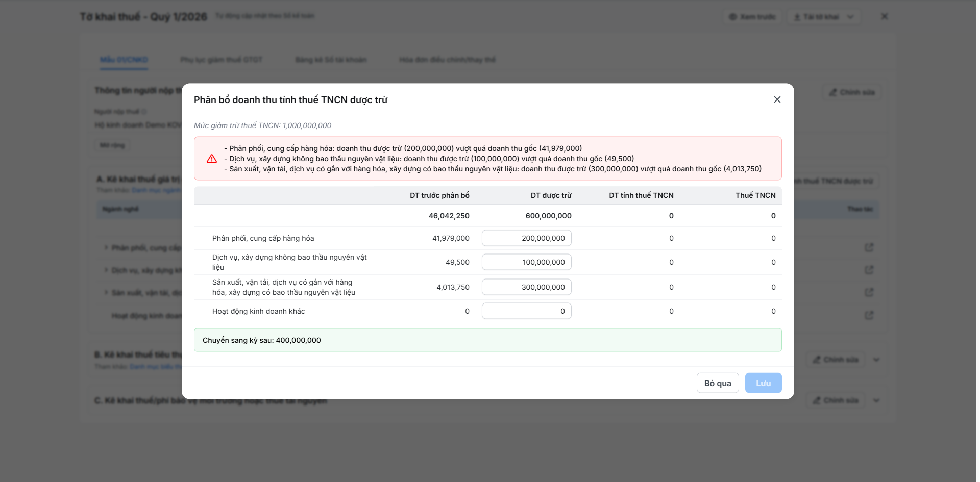The height and width of the screenshot is (482, 980).
Task: Switch to Bảng kê Số tài khoản tab
Action: click(x=331, y=60)
